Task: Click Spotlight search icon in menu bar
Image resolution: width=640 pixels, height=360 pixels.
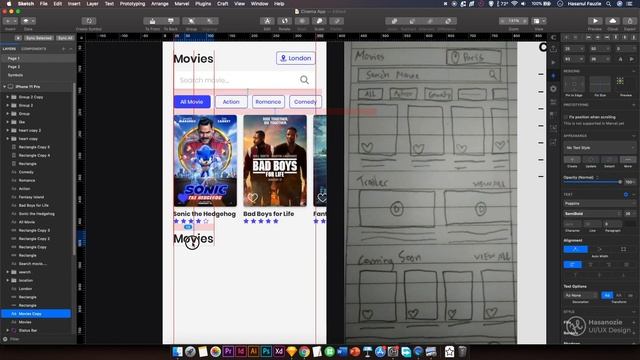Action: [x=608, y=4]
